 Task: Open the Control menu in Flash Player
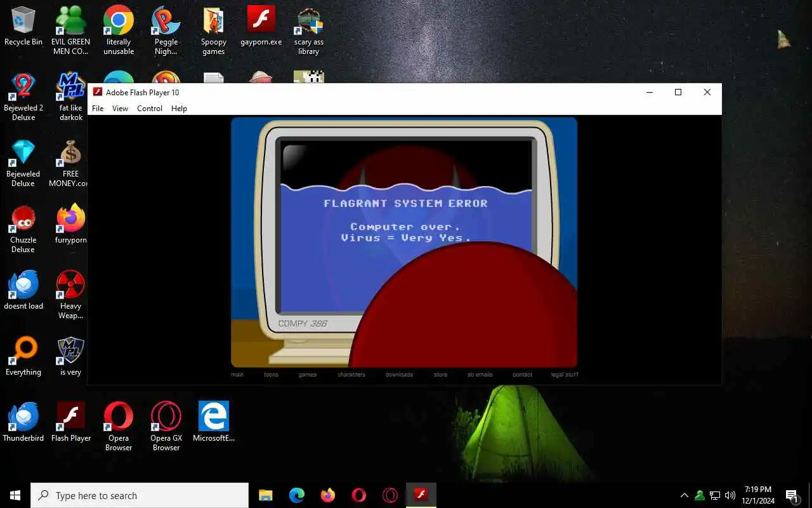click(x=150, y=109)
